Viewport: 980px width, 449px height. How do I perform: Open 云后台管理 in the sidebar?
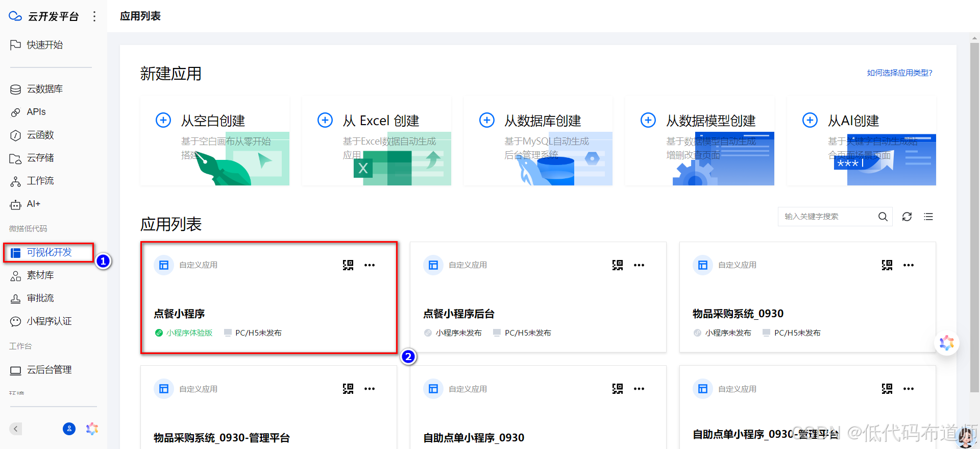(x=41, y=370)
